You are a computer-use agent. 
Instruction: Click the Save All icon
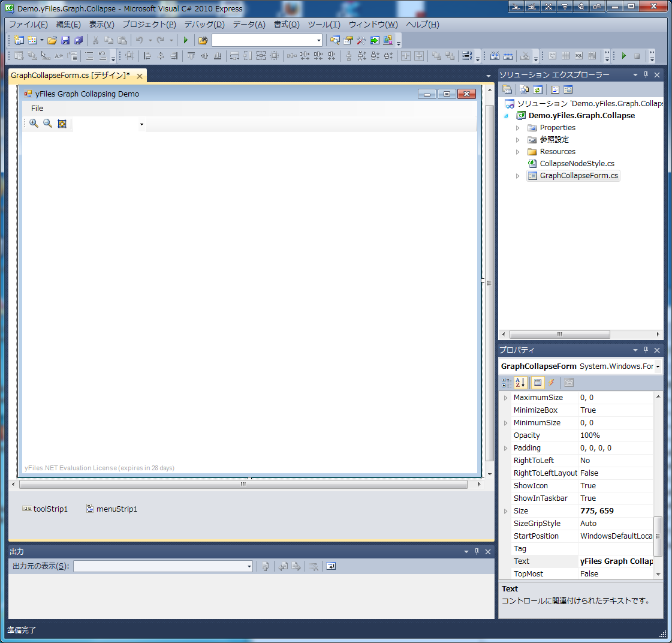pos(79,40)
